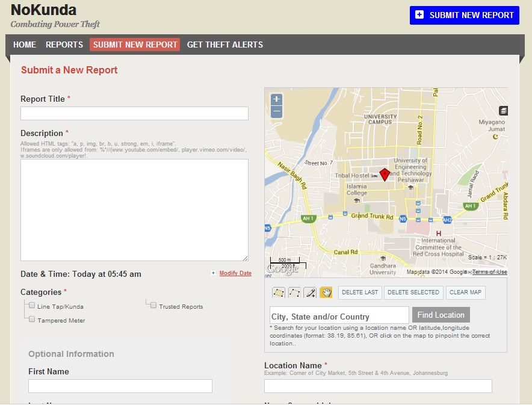Click Tribal Hostel bed icon on map
532x405 pixels.
click(x=374, y=176)
